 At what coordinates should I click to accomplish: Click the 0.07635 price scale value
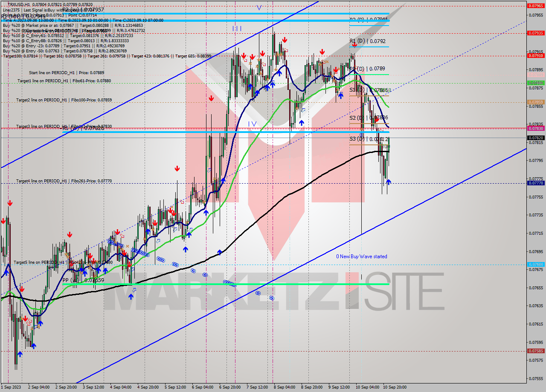536,306
